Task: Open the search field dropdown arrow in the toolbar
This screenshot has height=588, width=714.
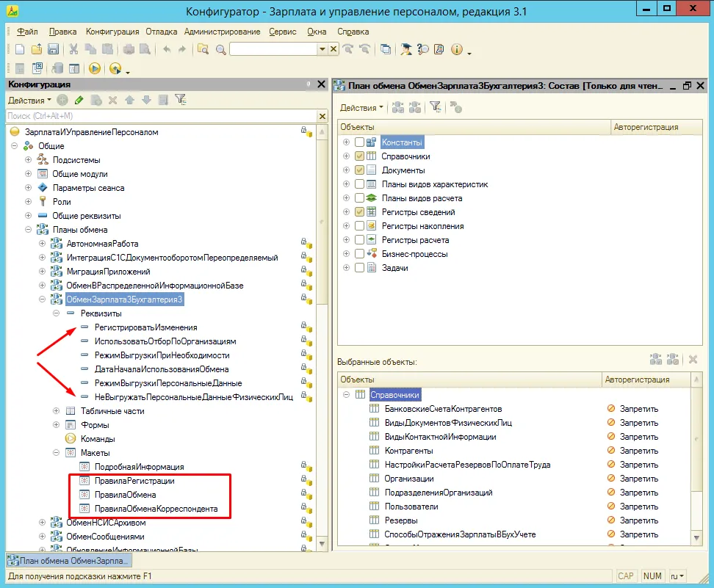Action: (x=322, y=49)
